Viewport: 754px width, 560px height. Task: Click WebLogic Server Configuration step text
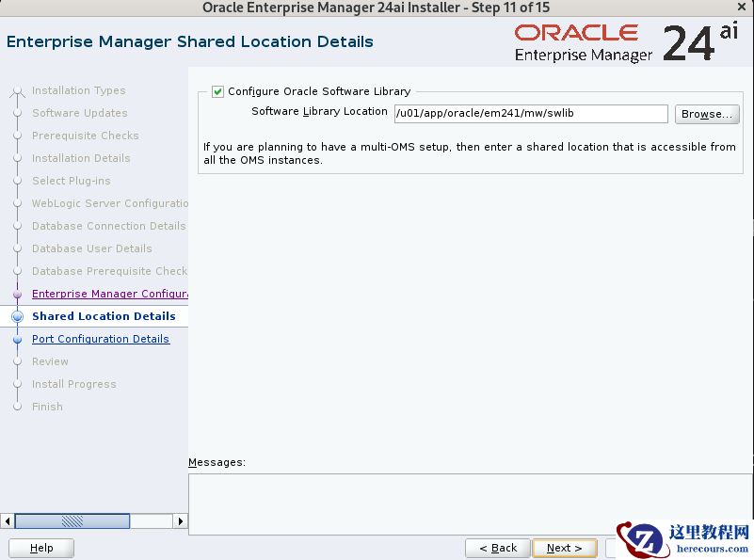point(110,203)
